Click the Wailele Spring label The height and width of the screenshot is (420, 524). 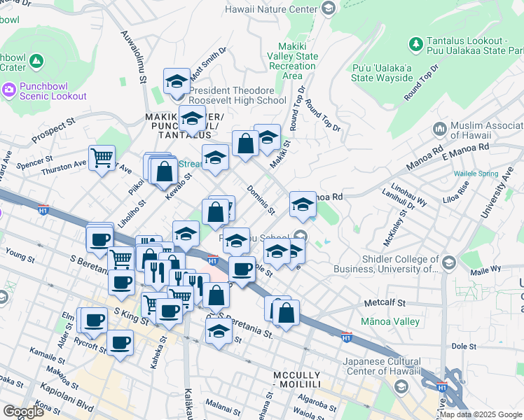point(476,174)
